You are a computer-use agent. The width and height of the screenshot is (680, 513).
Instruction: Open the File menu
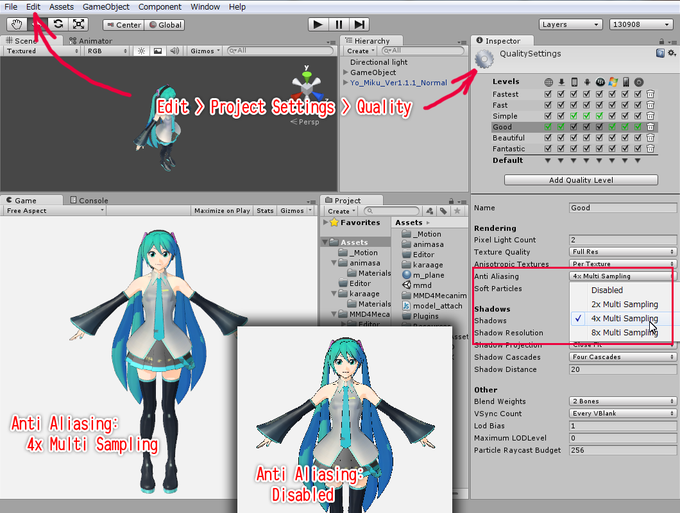[x=11, y=7]
